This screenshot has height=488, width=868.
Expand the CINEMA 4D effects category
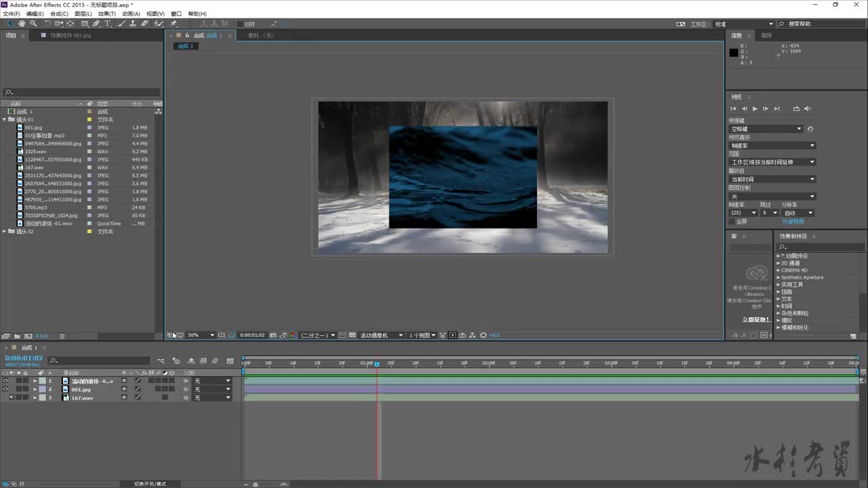click(x=778, y=270)
